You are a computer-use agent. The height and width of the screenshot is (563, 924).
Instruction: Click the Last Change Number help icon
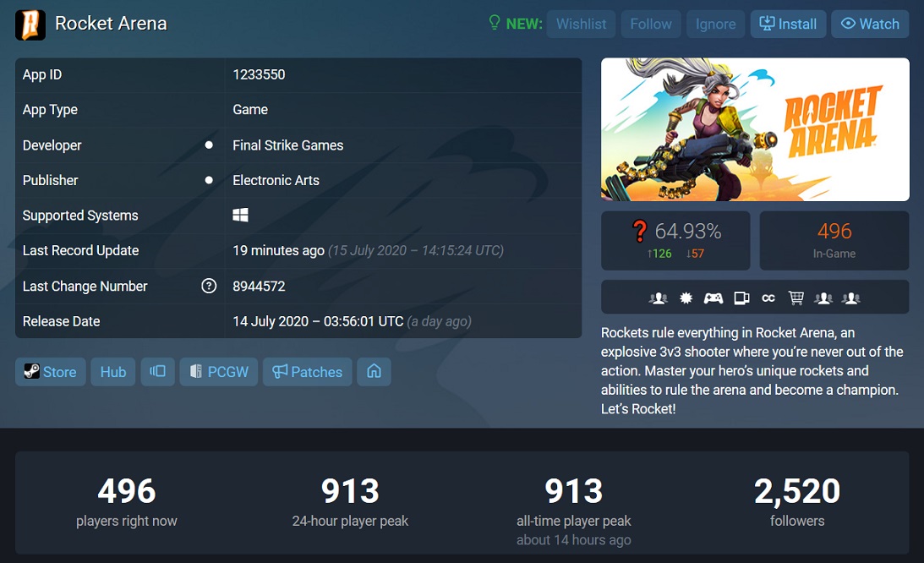[x=209, y=286]
